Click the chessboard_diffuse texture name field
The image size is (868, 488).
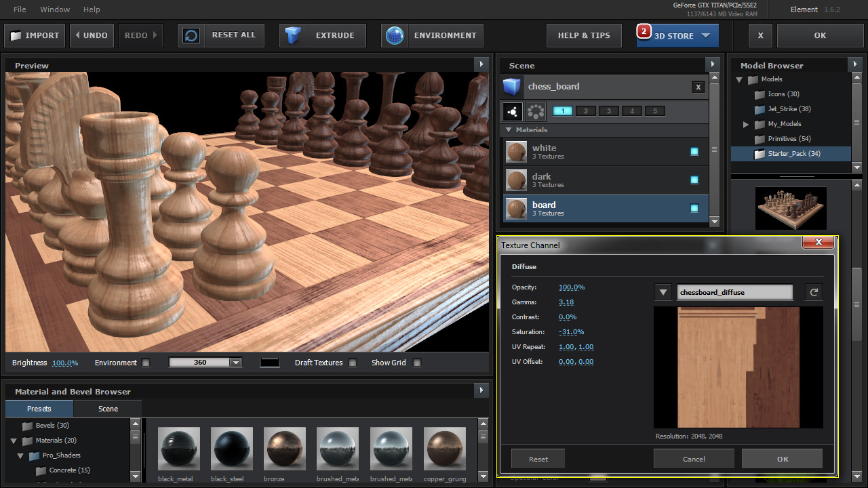click(x=734, y=292)
